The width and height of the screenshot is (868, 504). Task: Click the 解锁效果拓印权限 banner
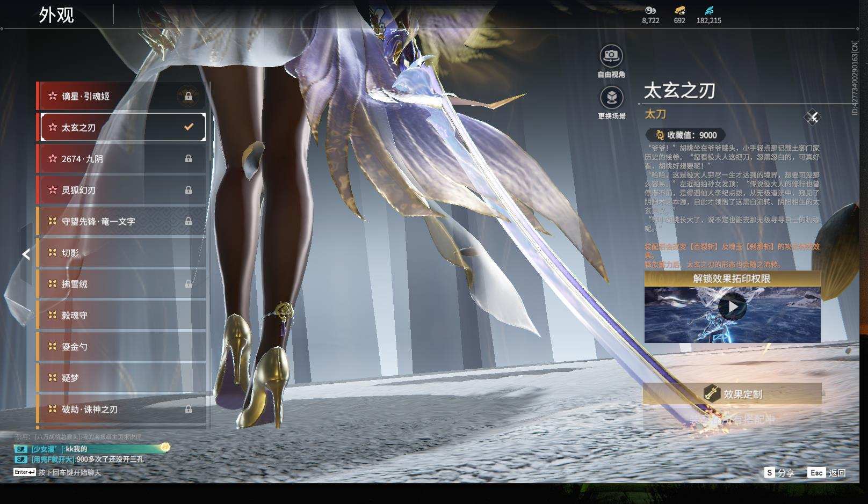[732, 279]
